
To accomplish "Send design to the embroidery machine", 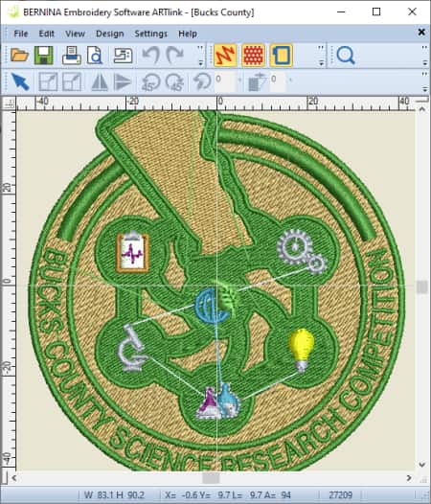I will click(124, 56).
